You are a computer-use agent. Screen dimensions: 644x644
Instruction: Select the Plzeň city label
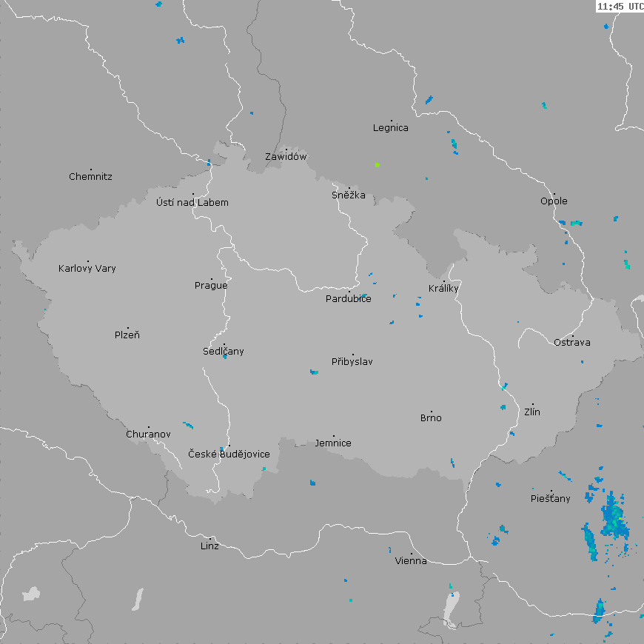(x=127, y=335)
